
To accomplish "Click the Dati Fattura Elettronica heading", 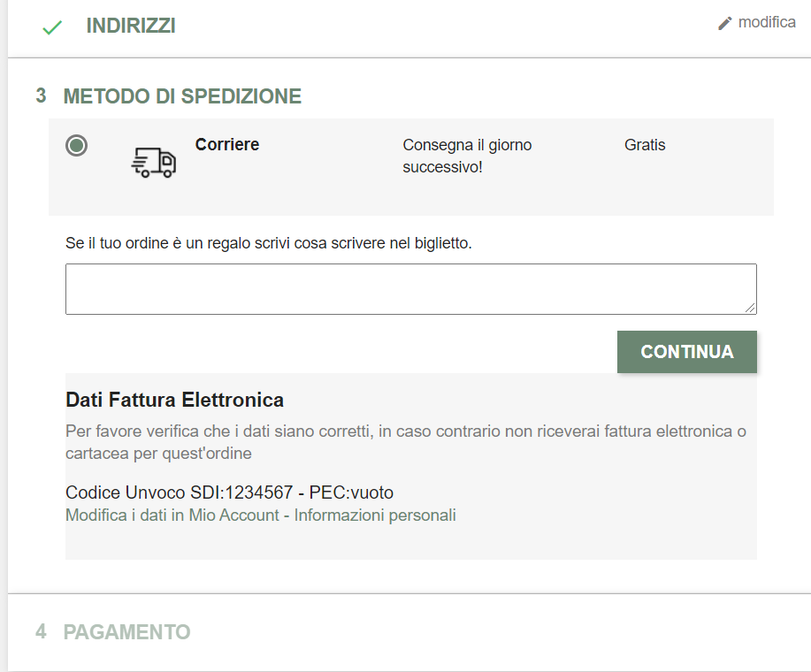I will [174, 401].
